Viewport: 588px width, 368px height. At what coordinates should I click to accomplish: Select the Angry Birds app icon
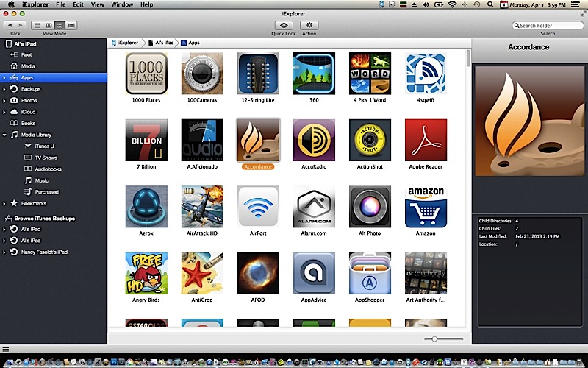(x=146, y=273)
